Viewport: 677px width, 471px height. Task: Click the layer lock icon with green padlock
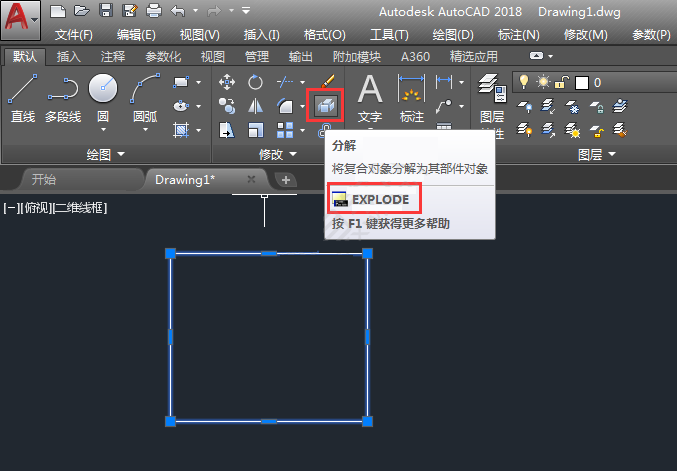597,107
